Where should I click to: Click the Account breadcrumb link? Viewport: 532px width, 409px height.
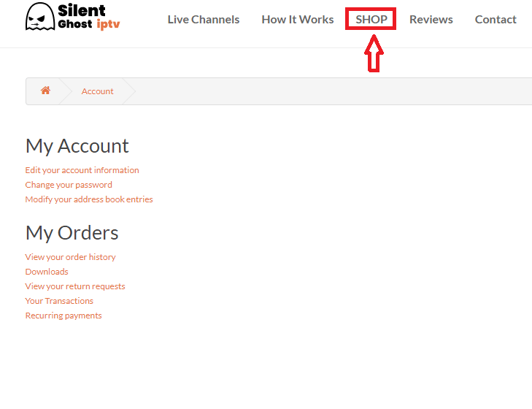[x=97, y=91]
